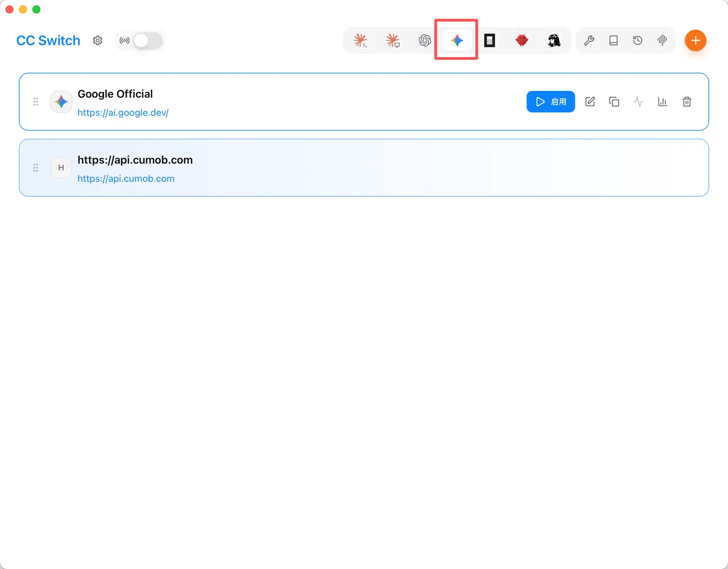Open the history clock icon

coord(638,41)
